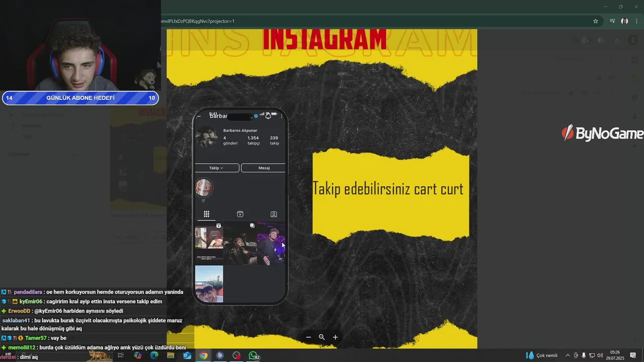Expand hidden system tray icons chevron
Image resolution: width=644 pixels, height=362 pixels.
click(x=568, y=355)
